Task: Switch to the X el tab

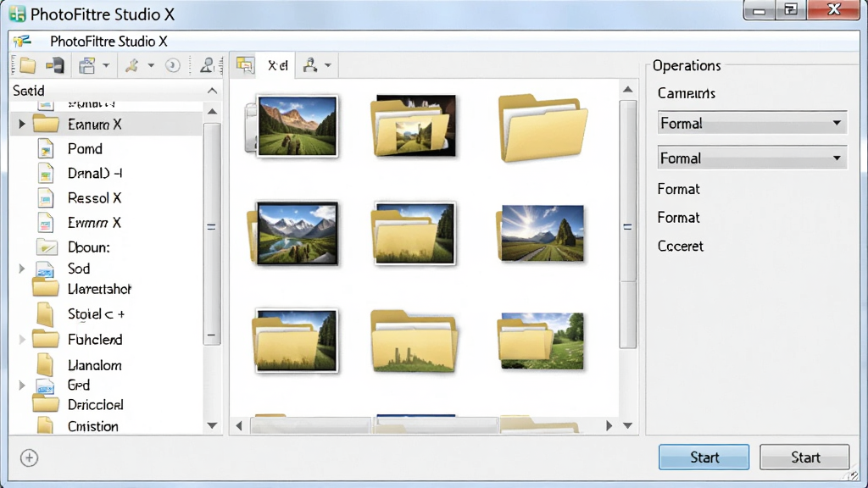Action: tap(278, 66)
